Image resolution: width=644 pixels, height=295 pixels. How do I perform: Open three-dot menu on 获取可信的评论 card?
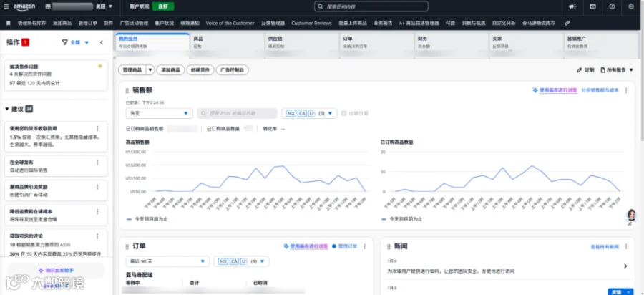point(97,236)
